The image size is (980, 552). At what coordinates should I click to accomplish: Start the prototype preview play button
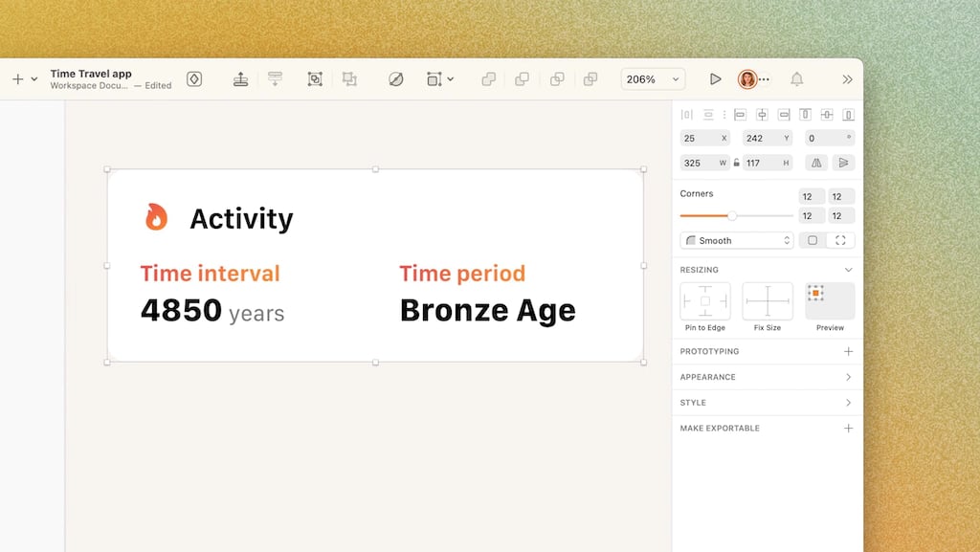pos(716,79)
